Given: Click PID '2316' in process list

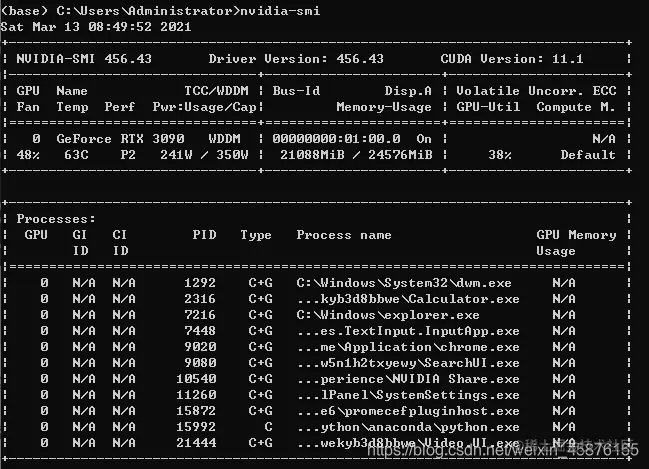Looking at the screenshot, I should (x=200, y=299).
